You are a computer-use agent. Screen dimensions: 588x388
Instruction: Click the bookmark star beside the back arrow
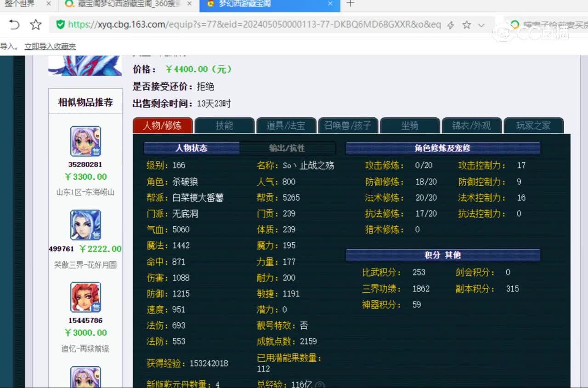pos(36,25)
